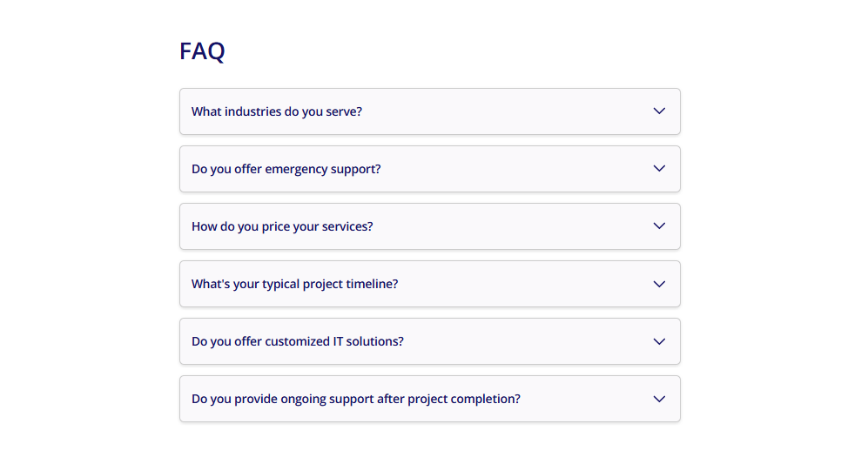
Task: Click chevron icon on the pricing question
Action: click(659, 226)
